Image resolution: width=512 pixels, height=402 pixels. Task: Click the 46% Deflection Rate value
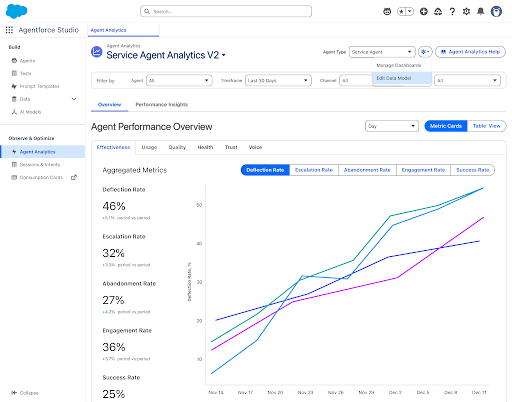(114, 206)
